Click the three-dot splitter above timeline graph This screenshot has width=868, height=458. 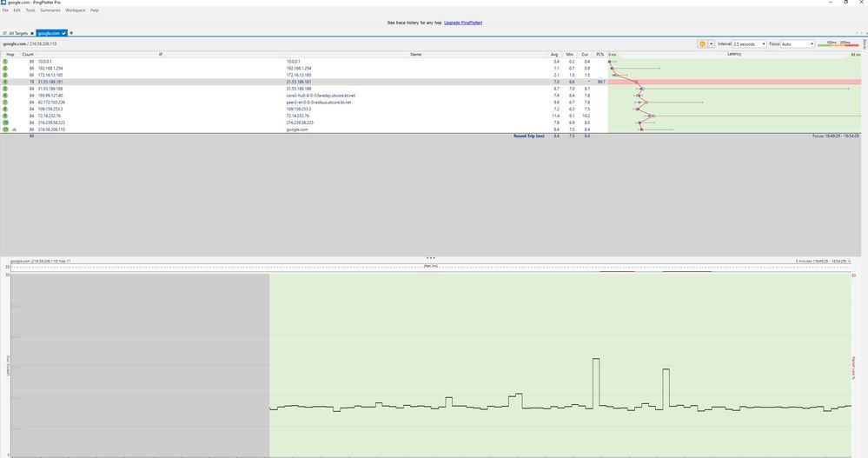pos(431,258)
